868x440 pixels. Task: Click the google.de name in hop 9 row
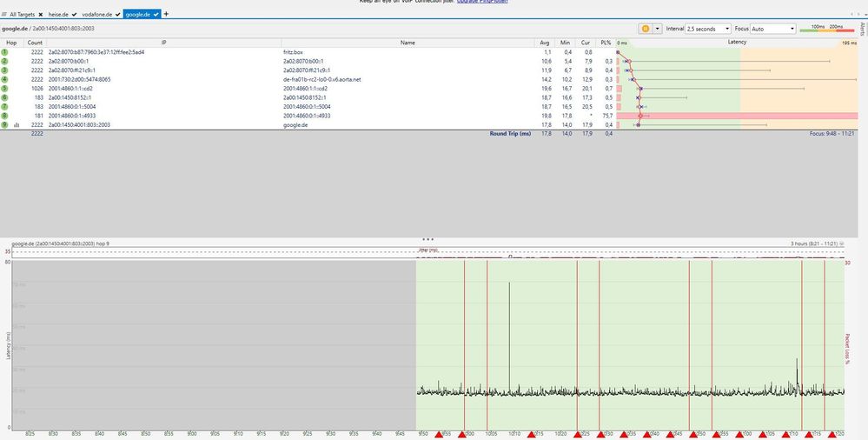point(294,125)
